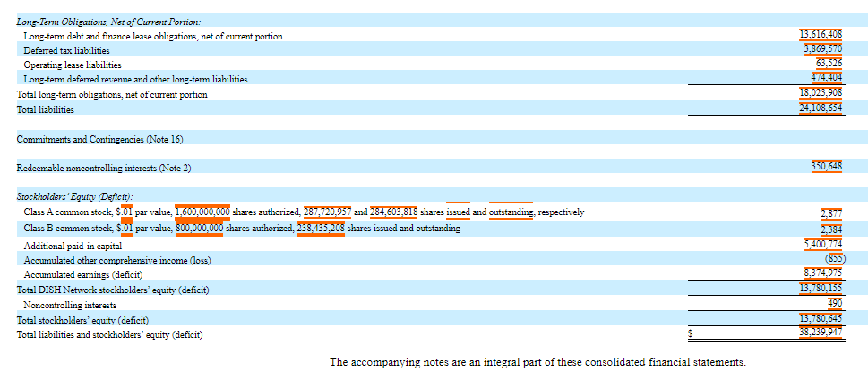Click the 284,603,818 shares figure
This screenshot has width=868, height=381.
click(393, 212)
